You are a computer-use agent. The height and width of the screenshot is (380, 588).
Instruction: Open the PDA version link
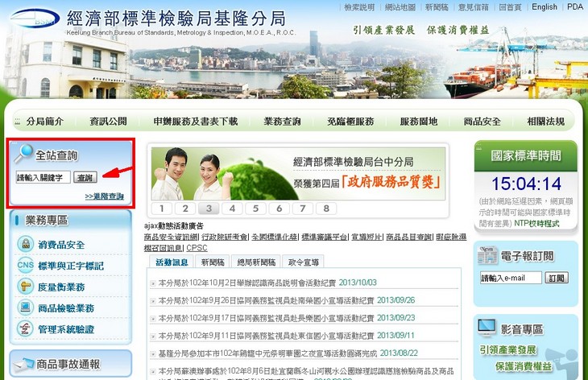pos(574,6)
